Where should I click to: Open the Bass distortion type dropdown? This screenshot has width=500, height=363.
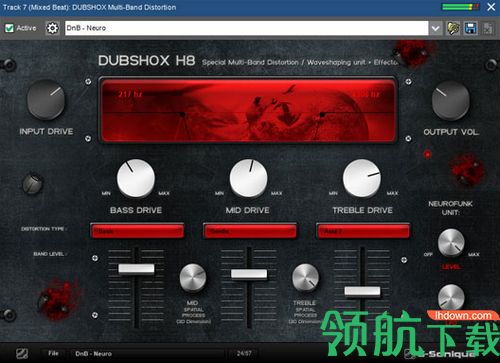tap(137, 231)
